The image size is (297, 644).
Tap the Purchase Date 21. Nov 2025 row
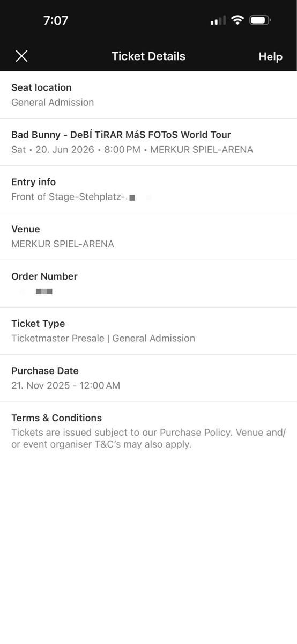pos(148,378)
